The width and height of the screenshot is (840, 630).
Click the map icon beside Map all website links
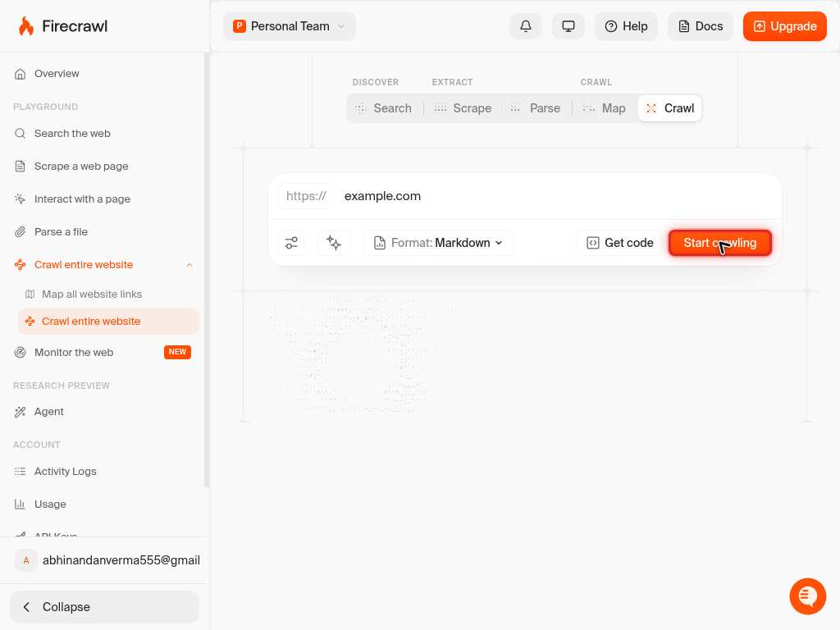click(x=30, y=294)
